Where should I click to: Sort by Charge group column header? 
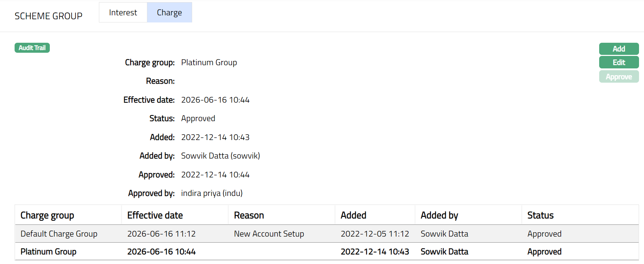pyautogui.click(x=47, y=215)
